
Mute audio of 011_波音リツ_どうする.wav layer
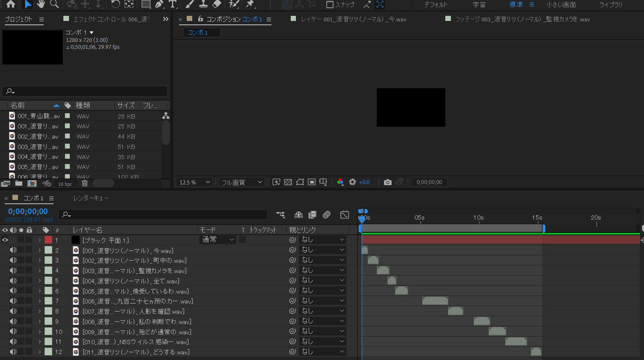pyautogui.click(x=12, y=352)
